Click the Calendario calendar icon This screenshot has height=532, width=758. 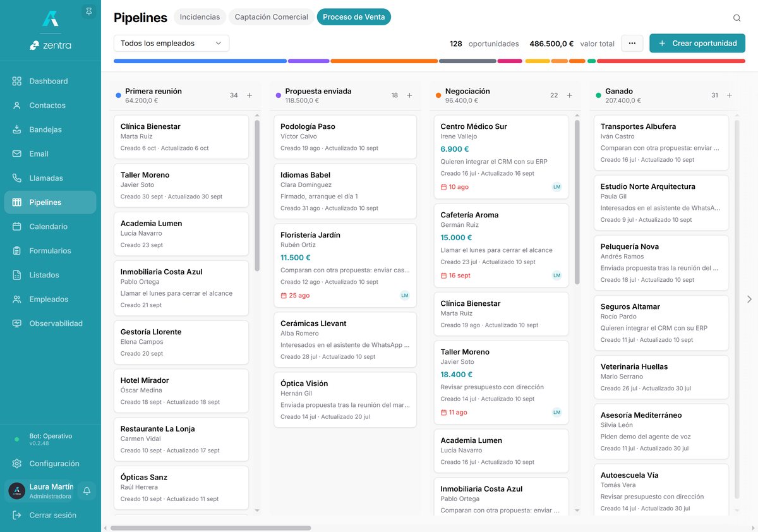click(x=17, y=226)
